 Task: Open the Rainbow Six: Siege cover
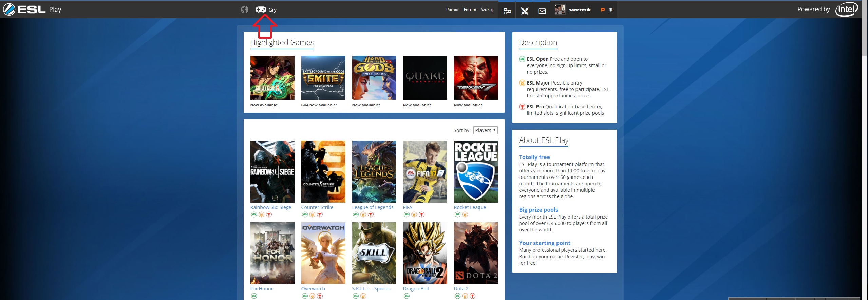coord(272,172)
